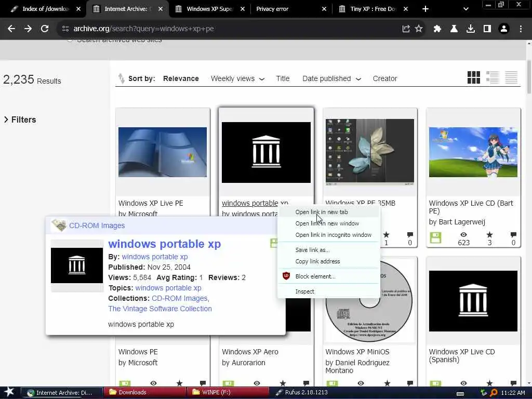
Task: Go back to the previous page
Action: click(x=11, y=29)
